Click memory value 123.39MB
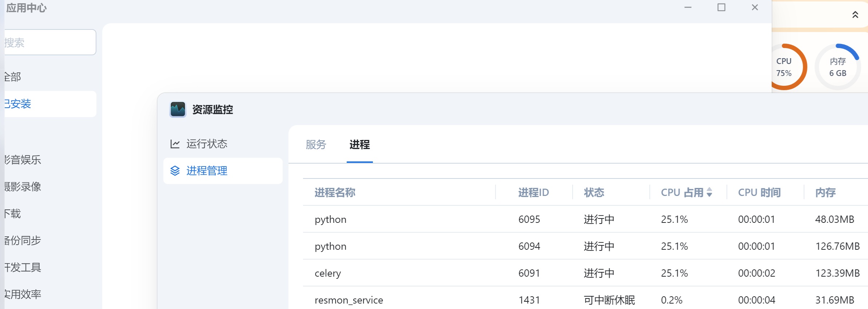The image size is (868, 309). pyautogui.click(x=837, y=273)
